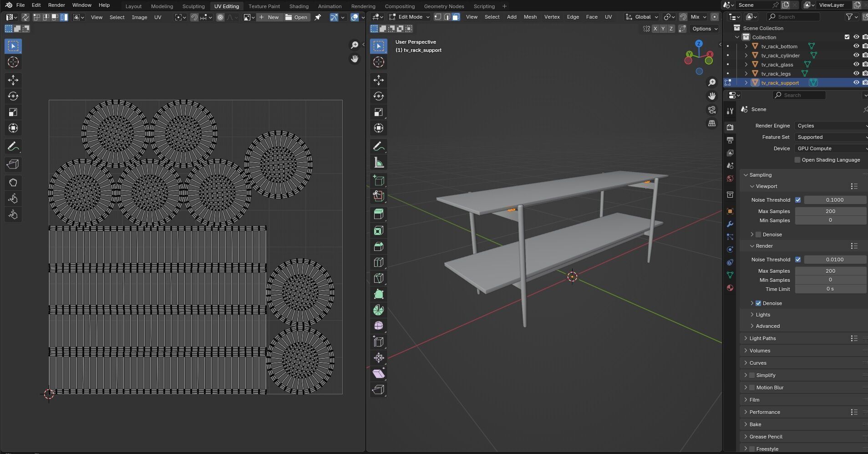
Task: Toggle Viewport Noise Threshold checkbox
Action: click(798, 200)
